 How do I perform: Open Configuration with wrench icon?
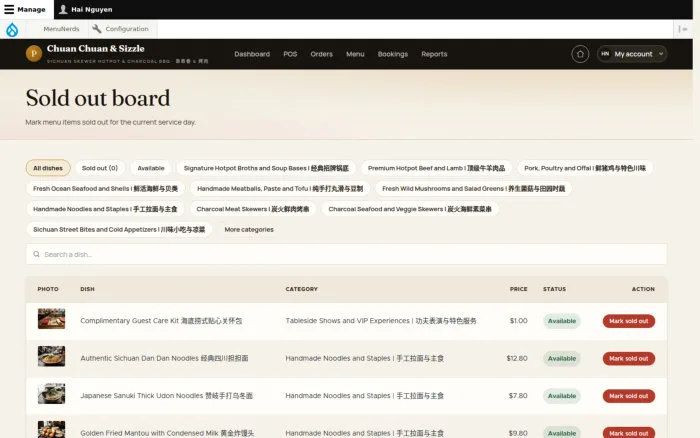coord(121,29)
